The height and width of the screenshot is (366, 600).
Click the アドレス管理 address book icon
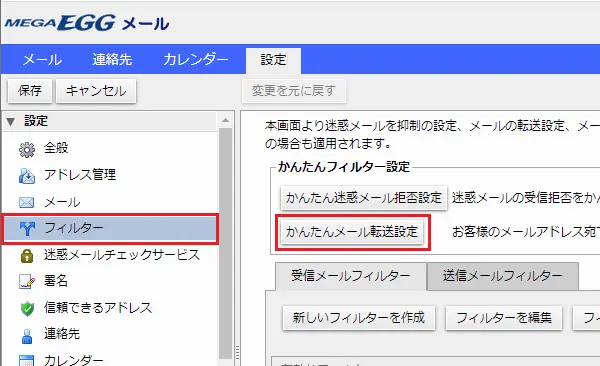(27, 176)
